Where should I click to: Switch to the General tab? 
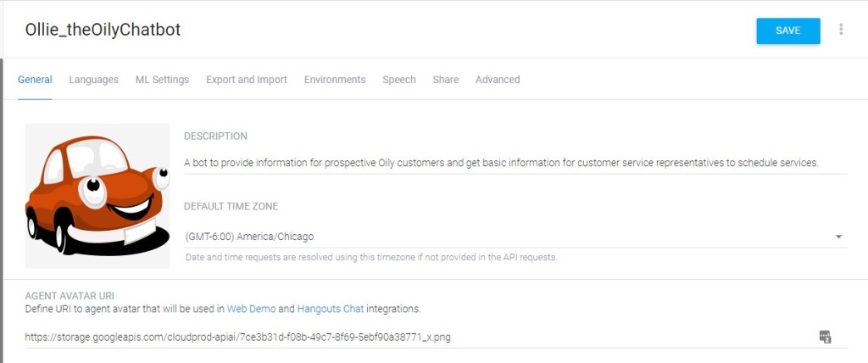[35, 80]
